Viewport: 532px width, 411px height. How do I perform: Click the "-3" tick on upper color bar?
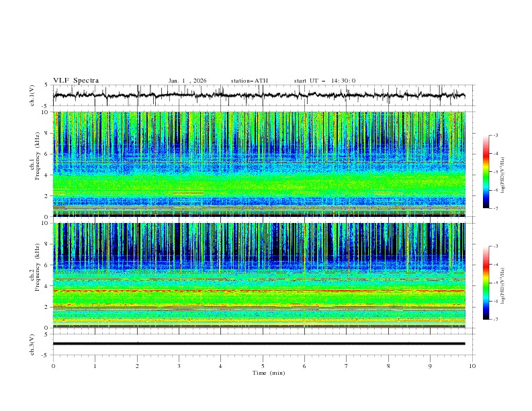tap(496, 135)
